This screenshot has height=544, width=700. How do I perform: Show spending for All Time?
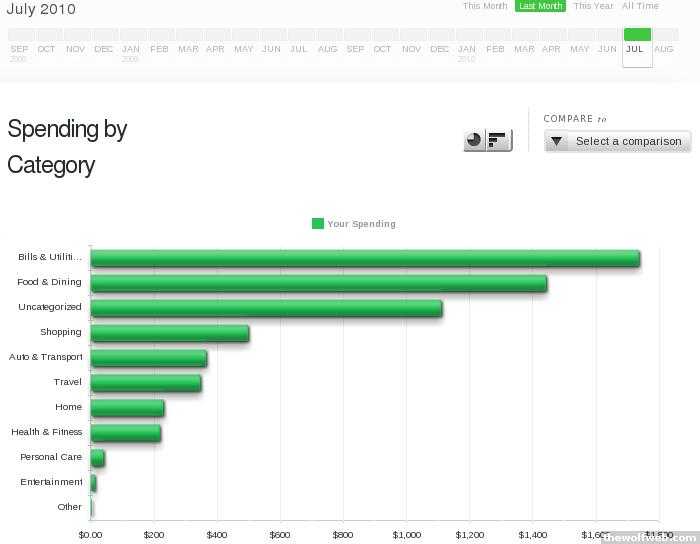[x=640, y=6]
